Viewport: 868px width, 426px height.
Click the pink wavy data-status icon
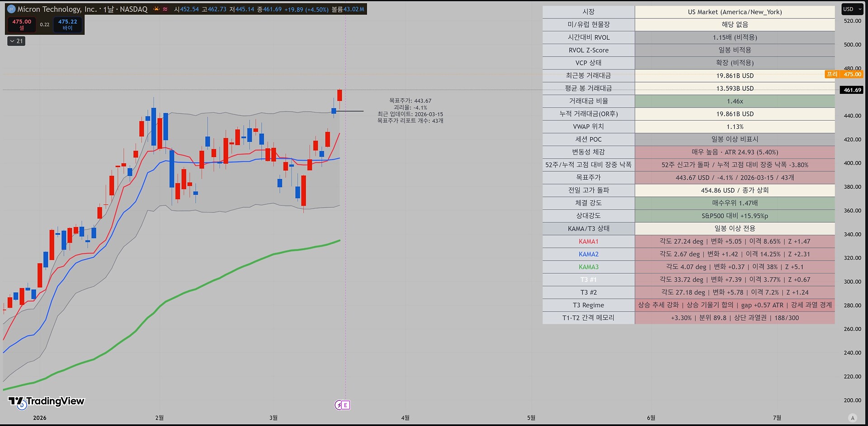165,9
